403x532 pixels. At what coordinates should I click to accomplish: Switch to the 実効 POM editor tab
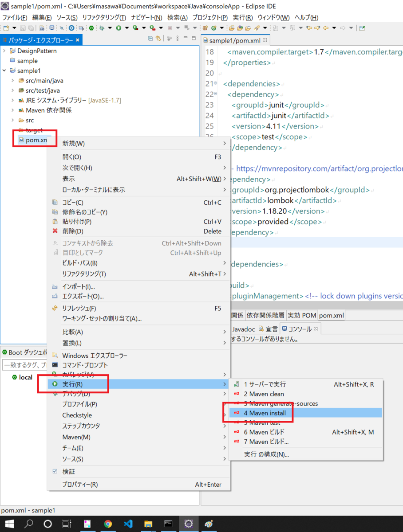pyautogui.click(x=302, y=315)
